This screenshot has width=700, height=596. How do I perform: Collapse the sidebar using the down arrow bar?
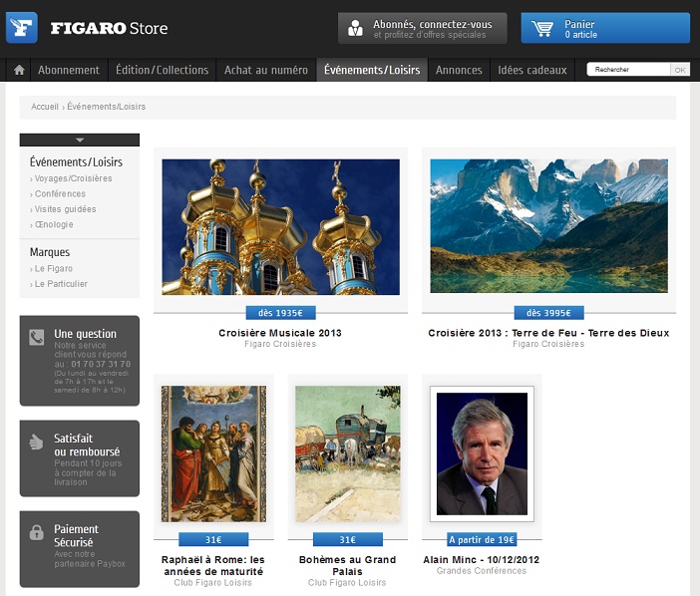pyautogui.click(x=80, y=140)
